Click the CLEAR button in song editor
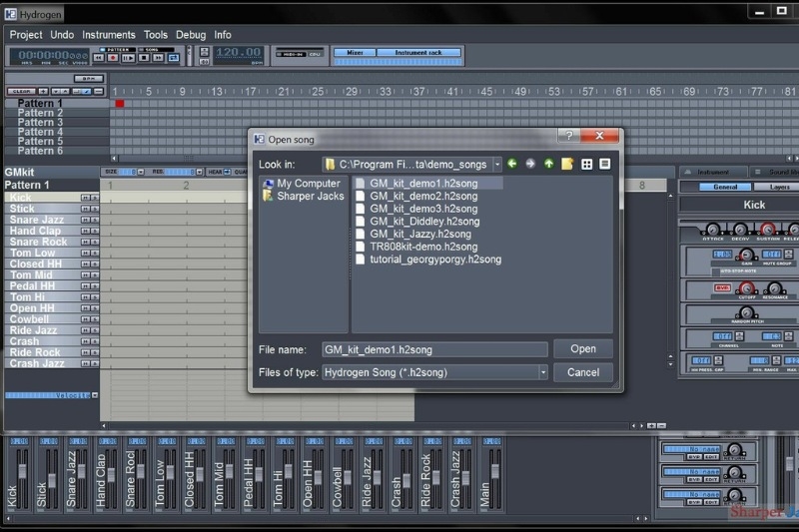The height and width of the screenshot is (532, 799). point(21,92)
